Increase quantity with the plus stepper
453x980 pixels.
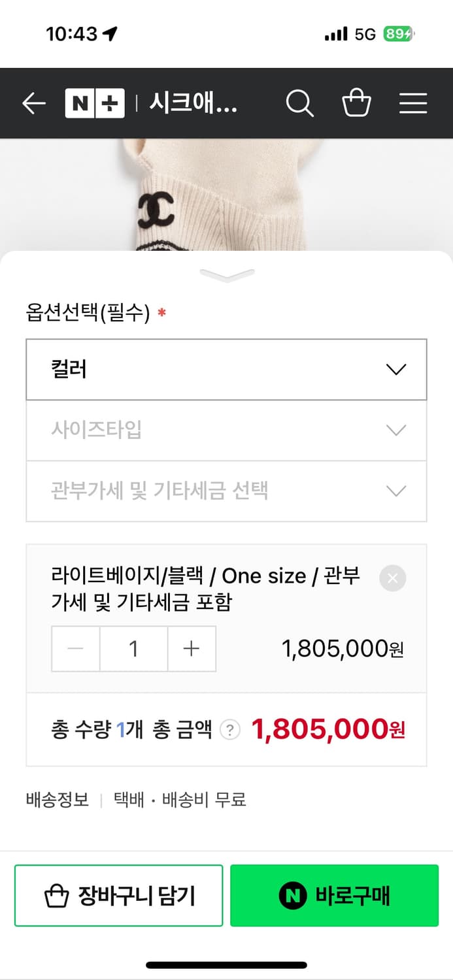[190, 649]
